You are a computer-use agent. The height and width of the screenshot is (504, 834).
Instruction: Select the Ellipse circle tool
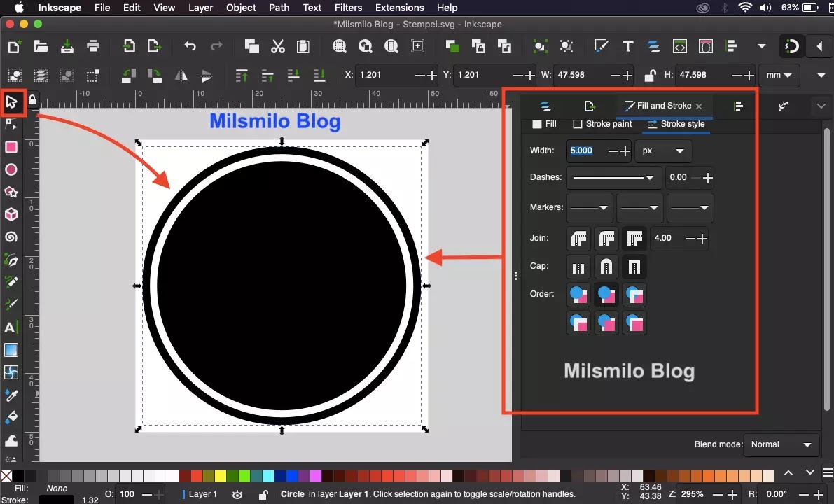[x=11, y=169]
